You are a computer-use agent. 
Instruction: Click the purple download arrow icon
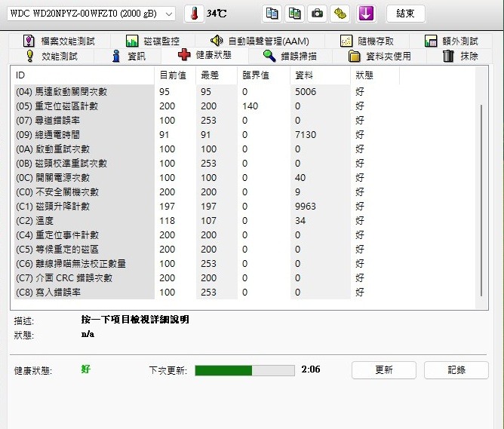point(366,14)
